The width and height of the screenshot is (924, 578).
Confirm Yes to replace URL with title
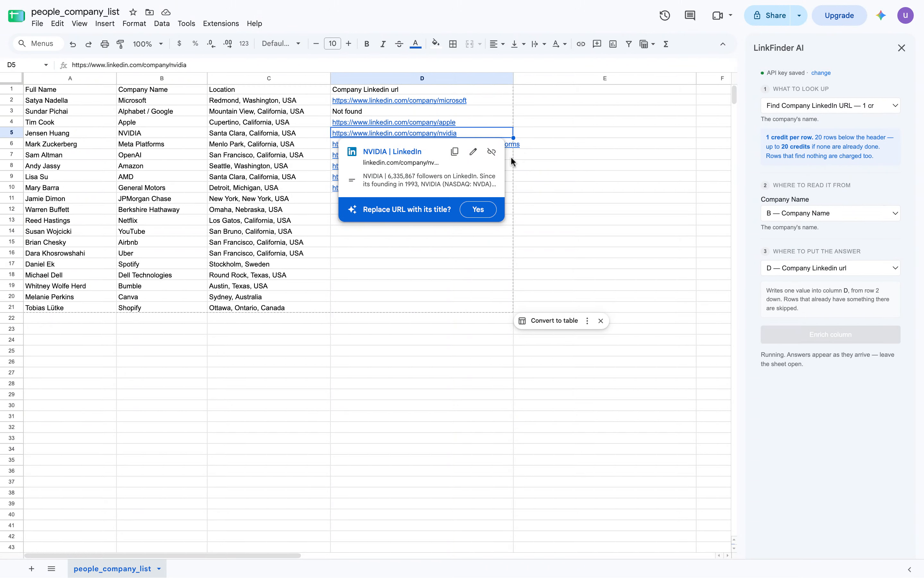(478, 209)
